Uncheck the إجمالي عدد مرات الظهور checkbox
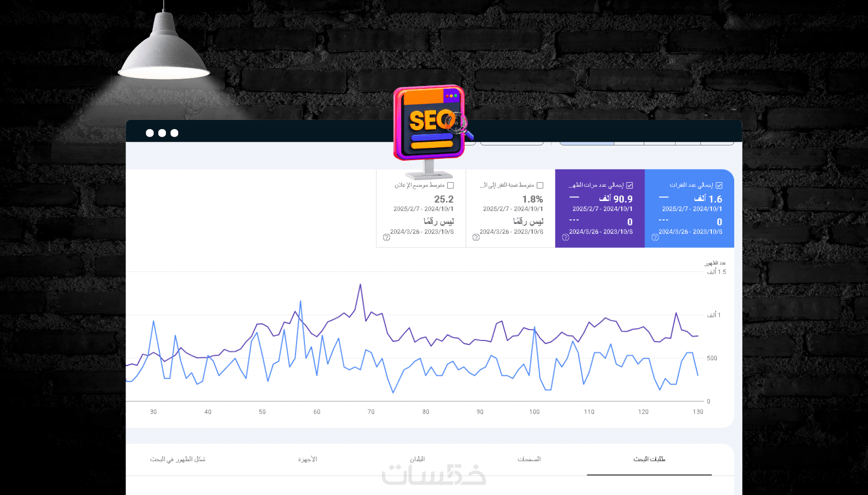 [x=630, y=185]
